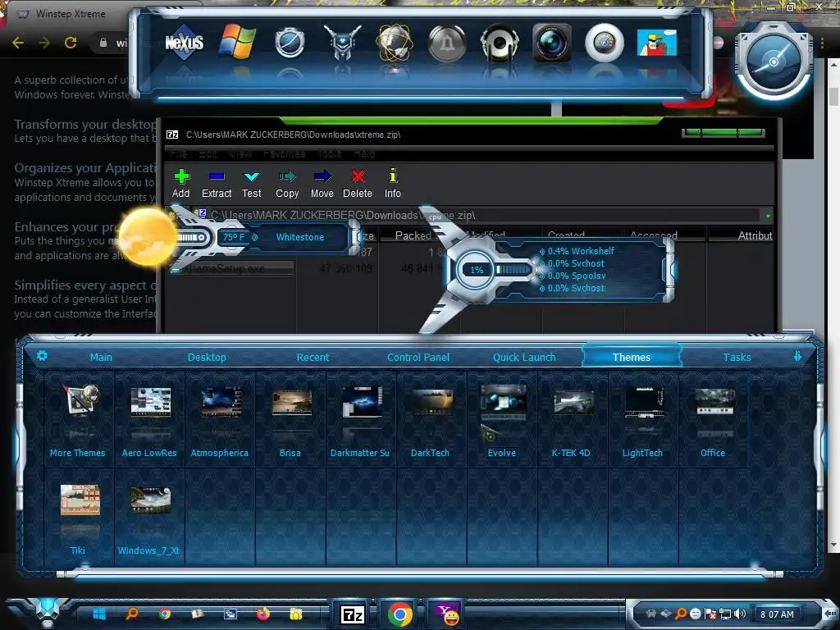Screen dimensions: 840x630
Task: Switch to the 7z task on the taskbar
Action: click(353, 614)
